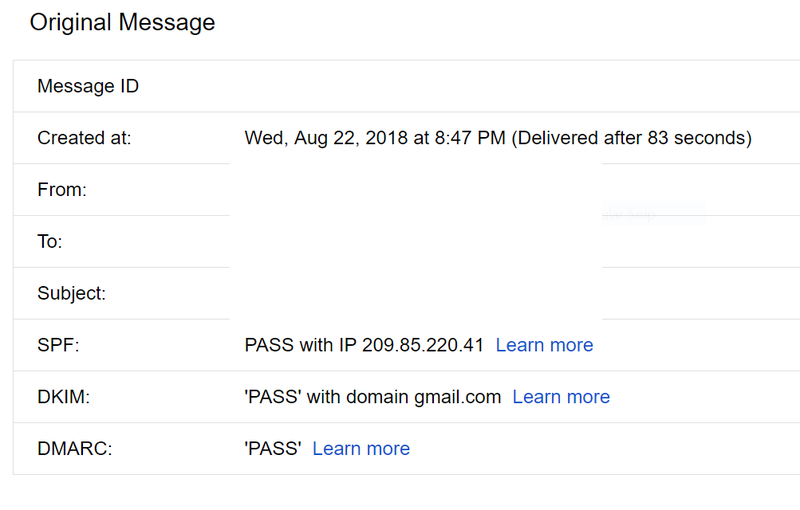Click the 'PASS' status in DKIM row

tap(273, 397)
